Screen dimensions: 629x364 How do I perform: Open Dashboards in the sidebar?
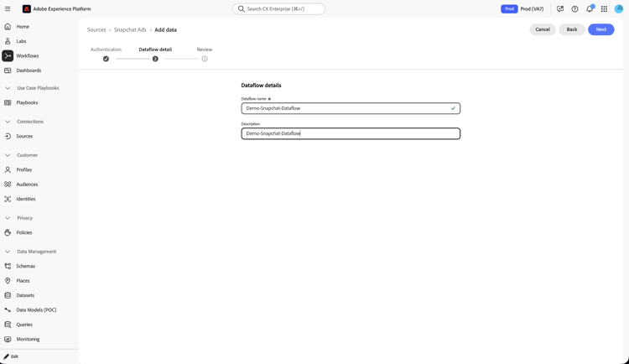pyautogui.click(x=29, y=70)
